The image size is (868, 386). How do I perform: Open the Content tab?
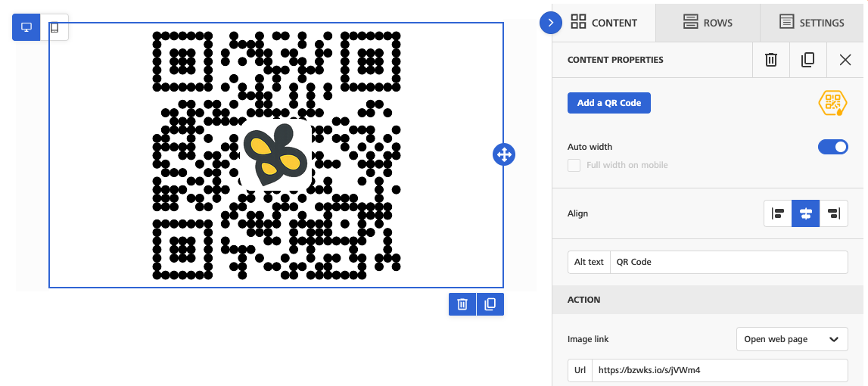pyautogui.click(x=604, y=22)
